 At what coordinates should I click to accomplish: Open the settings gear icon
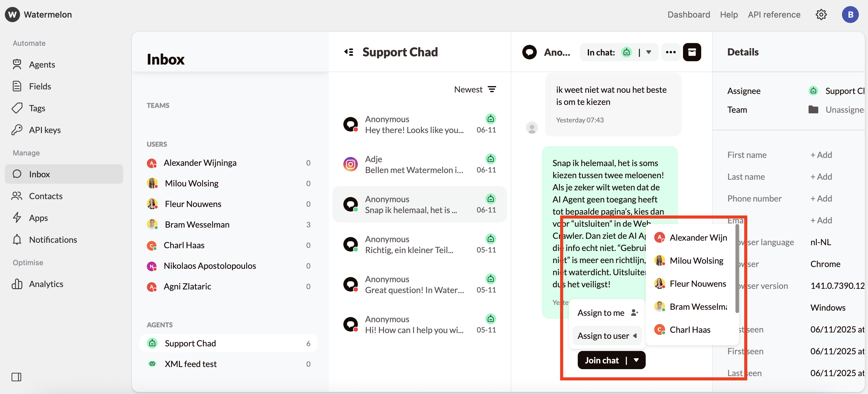pyautogui.click(x=821, y=15)
